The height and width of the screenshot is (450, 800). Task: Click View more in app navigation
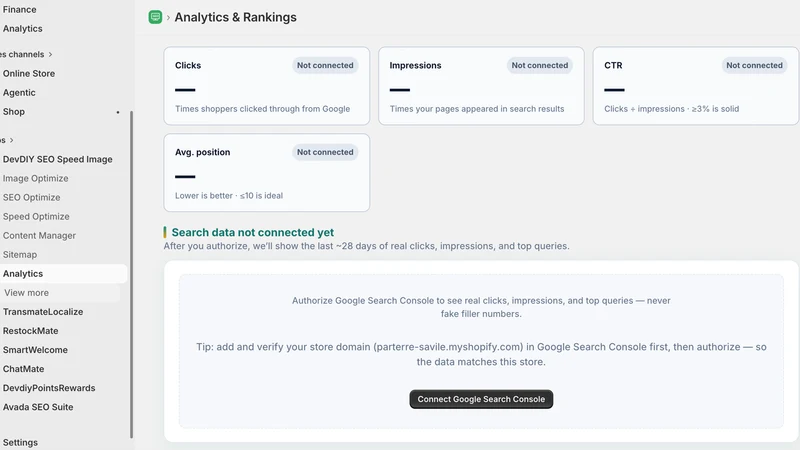click(27, 293)
